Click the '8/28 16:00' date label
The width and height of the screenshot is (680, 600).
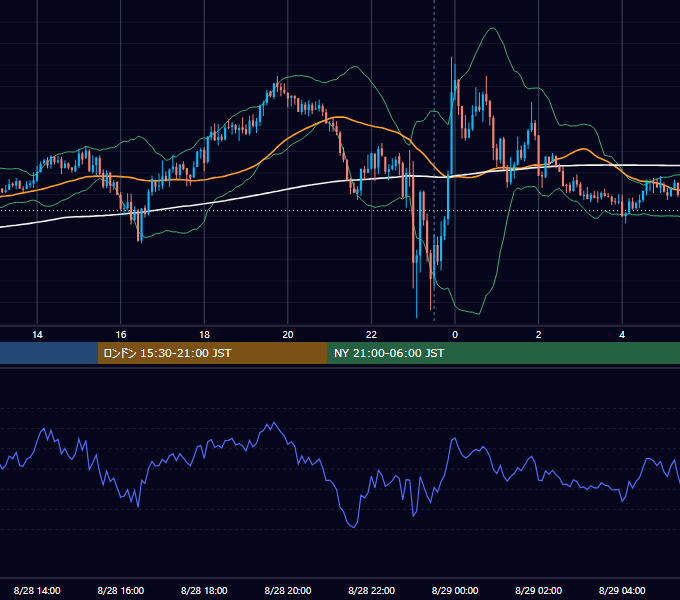(x=121, y=590)
